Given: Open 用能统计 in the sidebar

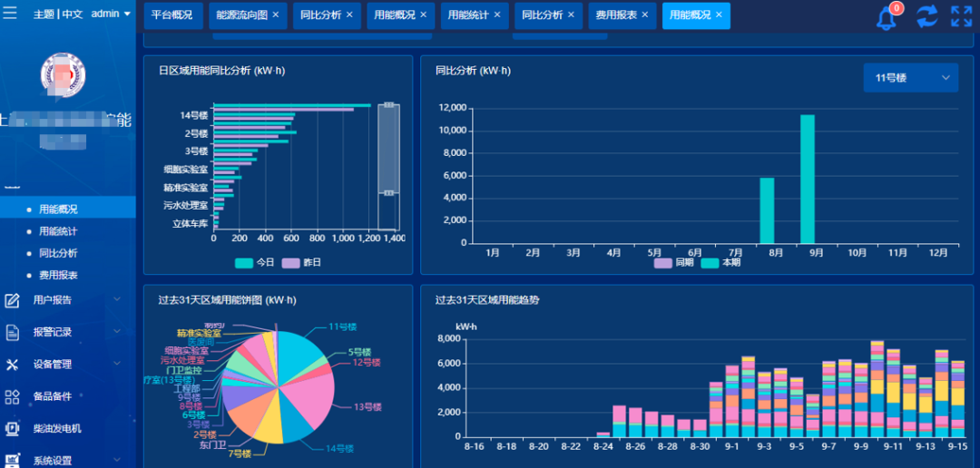Looking at the screenshot, I should [x=58, y=231].
